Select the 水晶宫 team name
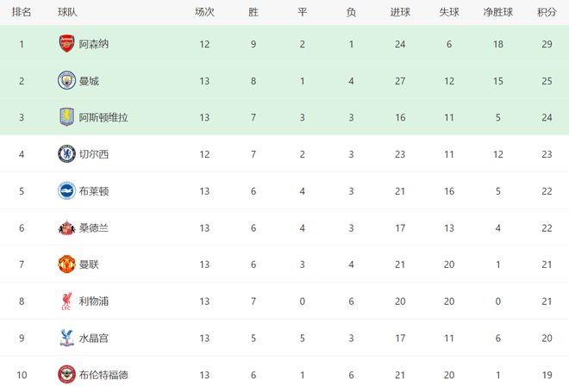This screenshot has height=392, width=569. pyautogui.click(x=93, y=339)
